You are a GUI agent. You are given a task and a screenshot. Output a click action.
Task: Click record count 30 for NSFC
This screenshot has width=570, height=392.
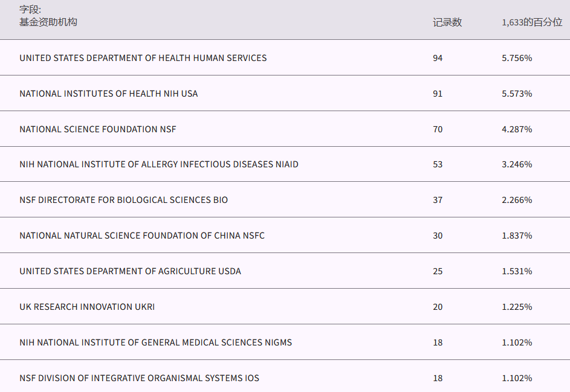438,236
